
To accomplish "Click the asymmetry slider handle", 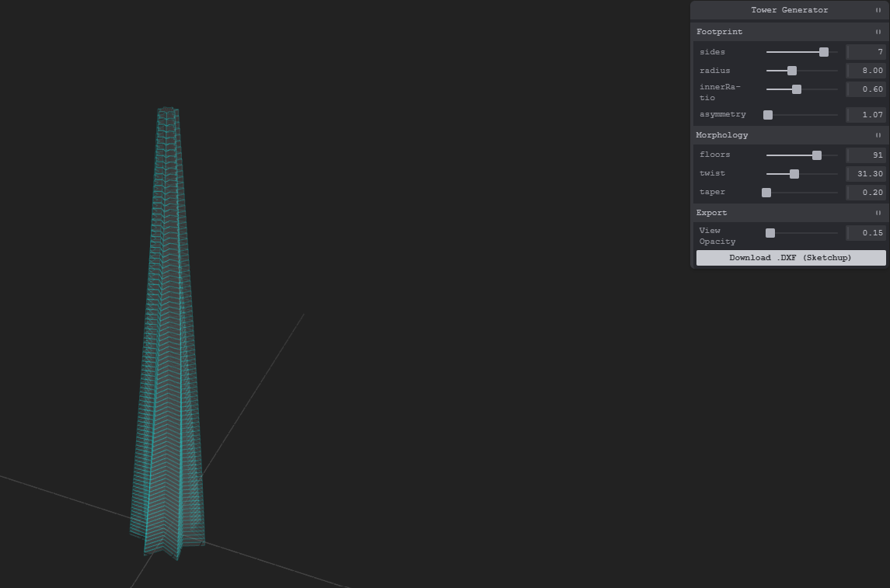I will point(768,115).
